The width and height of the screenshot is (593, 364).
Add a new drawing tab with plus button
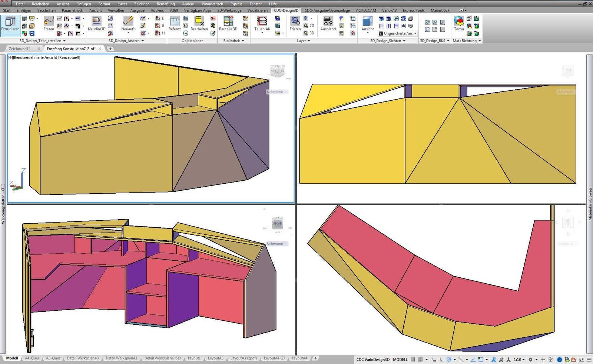110,49
